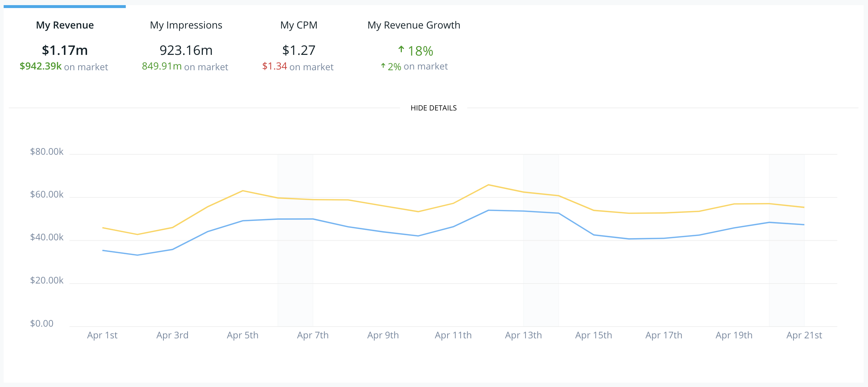Collapse chart with HIDE DETAILS
868x387 pixels.
click(x=434, y=108)
